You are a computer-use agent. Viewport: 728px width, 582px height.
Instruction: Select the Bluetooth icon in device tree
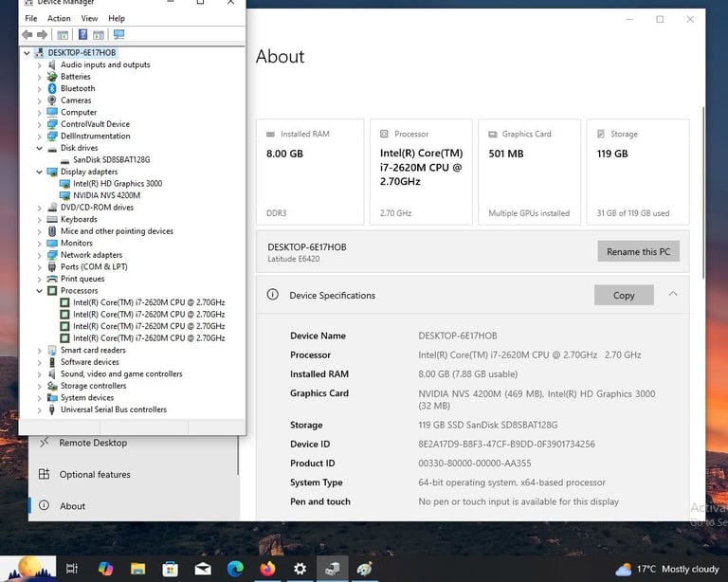pos(52,88)
